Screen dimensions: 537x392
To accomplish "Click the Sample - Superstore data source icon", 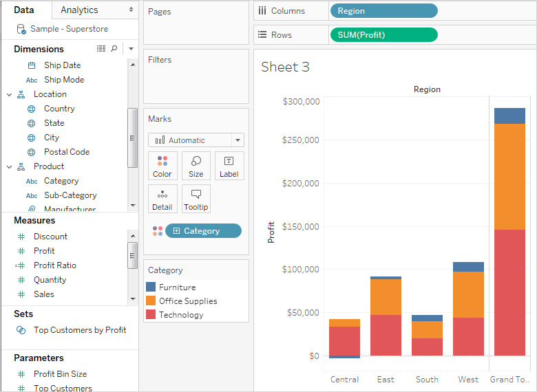I will coord(21,29).
